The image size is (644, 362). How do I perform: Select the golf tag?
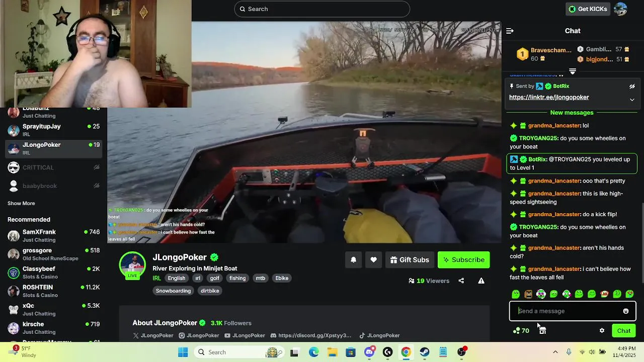[215, 278]
